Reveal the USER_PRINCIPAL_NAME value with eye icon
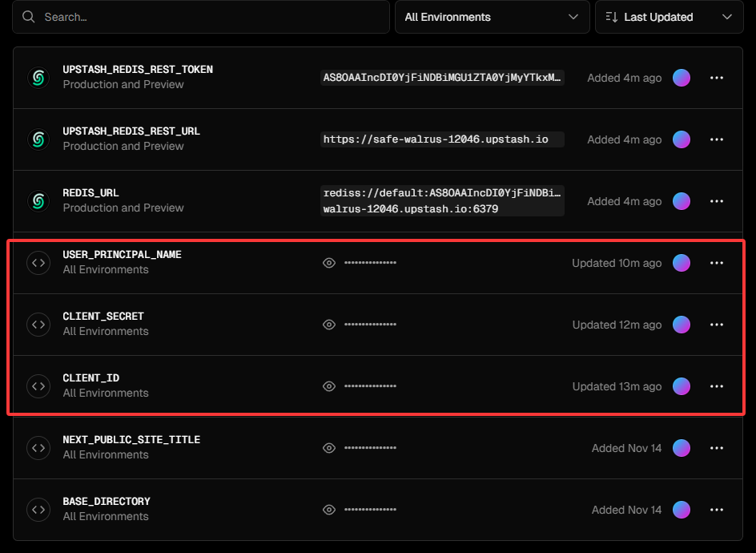 [x=329, y=263]
